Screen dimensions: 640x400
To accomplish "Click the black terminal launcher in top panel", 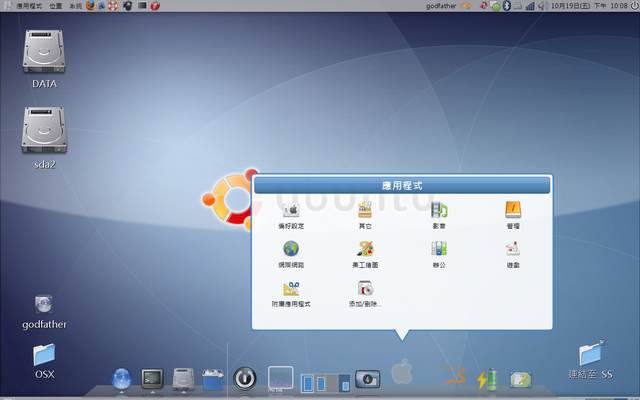I will 142,5.
